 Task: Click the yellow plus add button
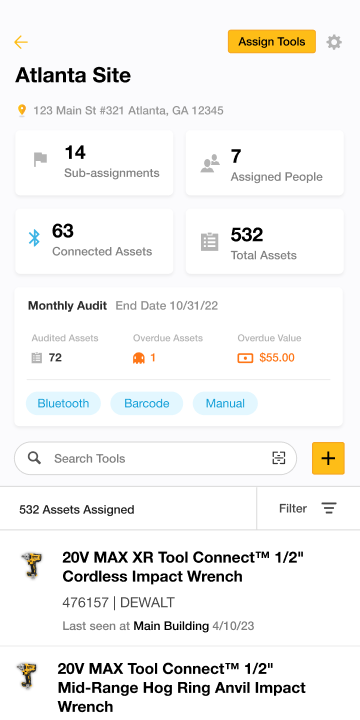point(328,458)
